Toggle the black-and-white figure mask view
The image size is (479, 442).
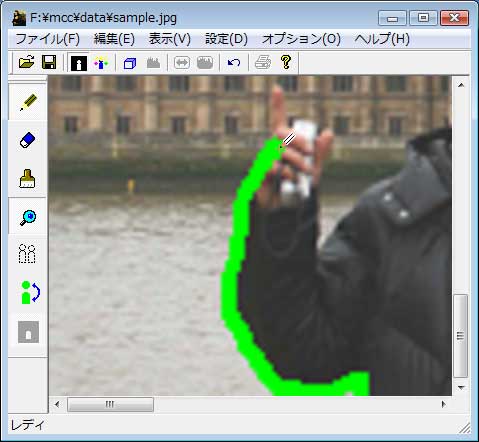[79, 63]
